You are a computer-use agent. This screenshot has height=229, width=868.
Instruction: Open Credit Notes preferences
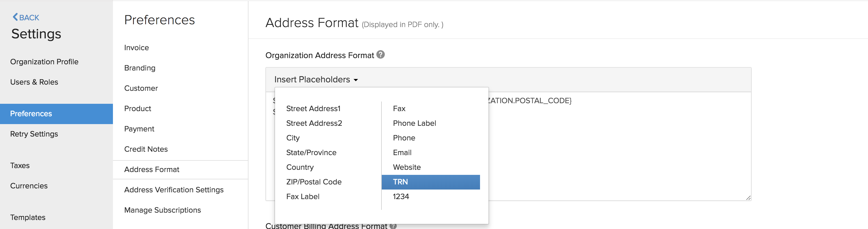click(146, 149)
